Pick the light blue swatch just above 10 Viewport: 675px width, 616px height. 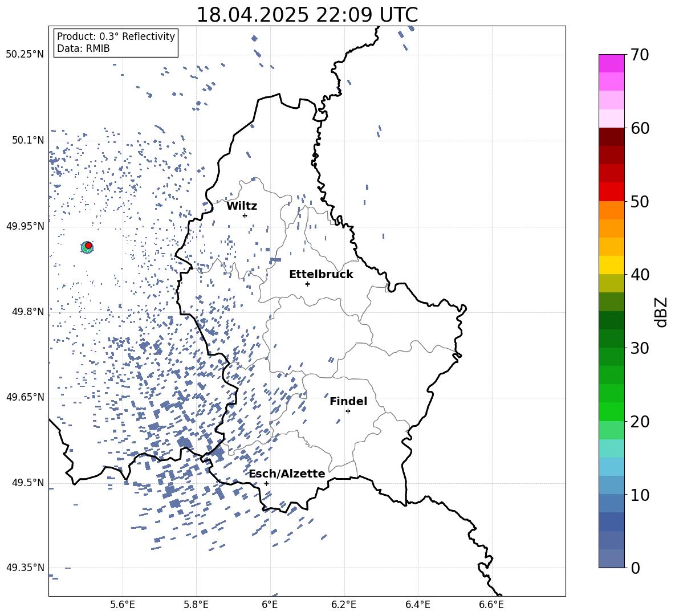[612, 485]
